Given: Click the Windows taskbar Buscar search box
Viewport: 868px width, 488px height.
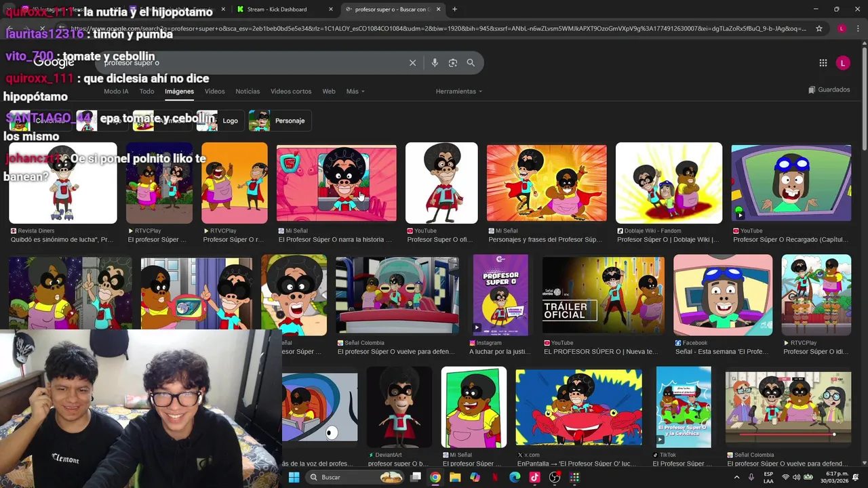Looking at the screenshot, I should click(x=355, y=477).
